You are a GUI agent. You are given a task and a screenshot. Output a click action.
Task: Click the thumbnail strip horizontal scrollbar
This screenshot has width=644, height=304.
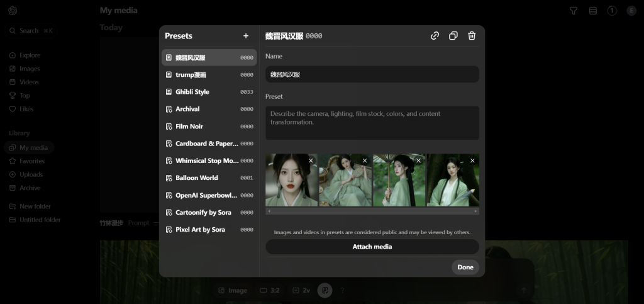[x=372, y=211]
